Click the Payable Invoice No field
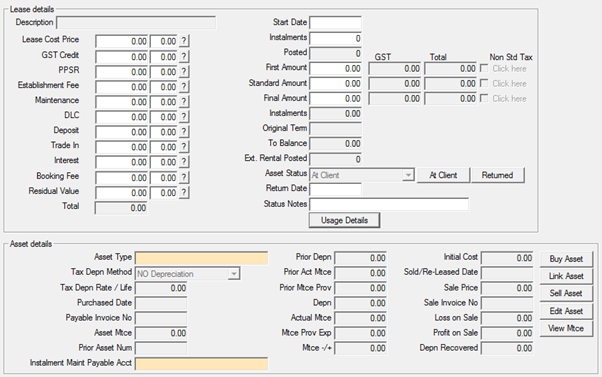This screenshot has height=377, width=602. [x=161, y=318]
